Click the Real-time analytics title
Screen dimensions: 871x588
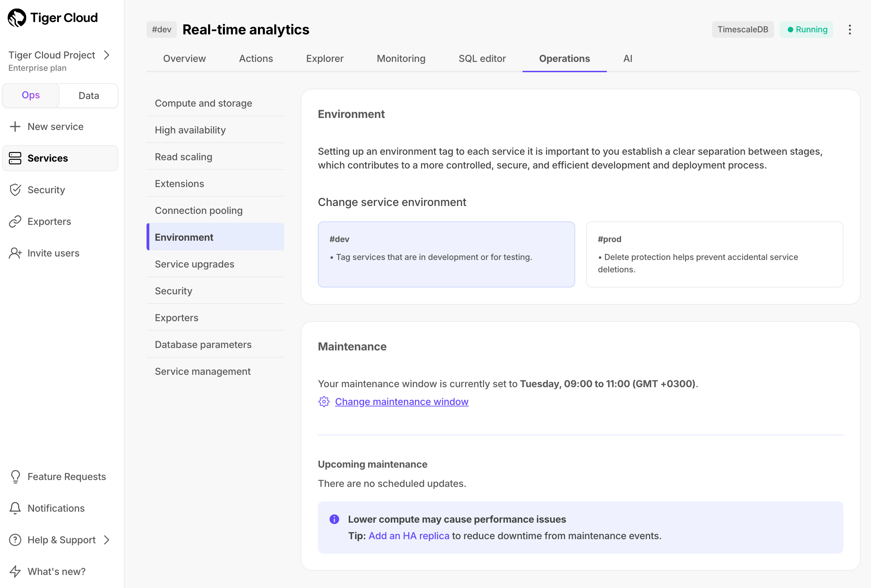pos(246,30)
